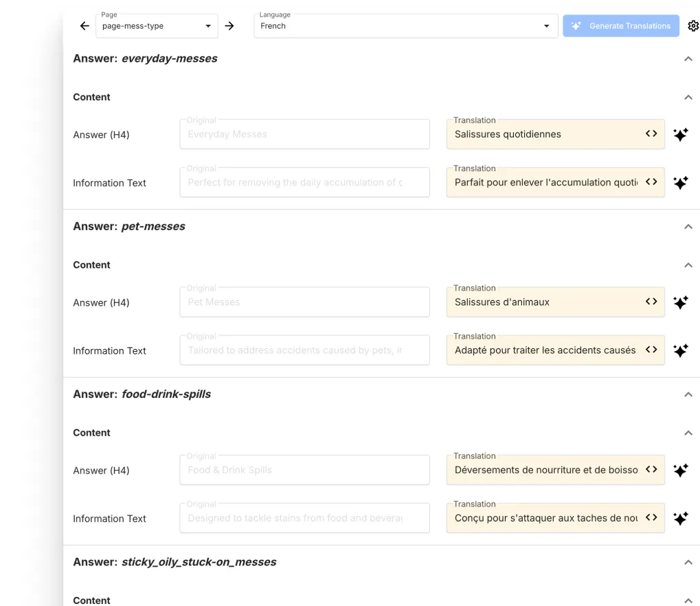Collapse the pet-messes answer section
Image resolution: width=700 pixels, height=606 pixels.
click(x=688, y=227)
